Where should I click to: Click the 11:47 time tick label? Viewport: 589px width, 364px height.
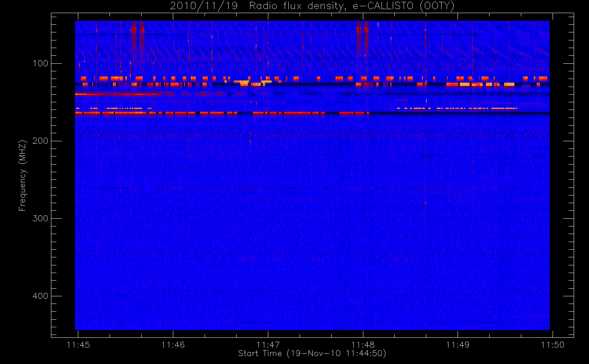(268, 345)
